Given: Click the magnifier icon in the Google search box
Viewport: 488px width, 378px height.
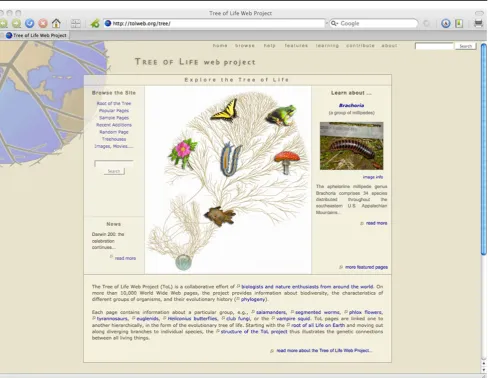Looking at the screenshot, I should pos(334,23).
